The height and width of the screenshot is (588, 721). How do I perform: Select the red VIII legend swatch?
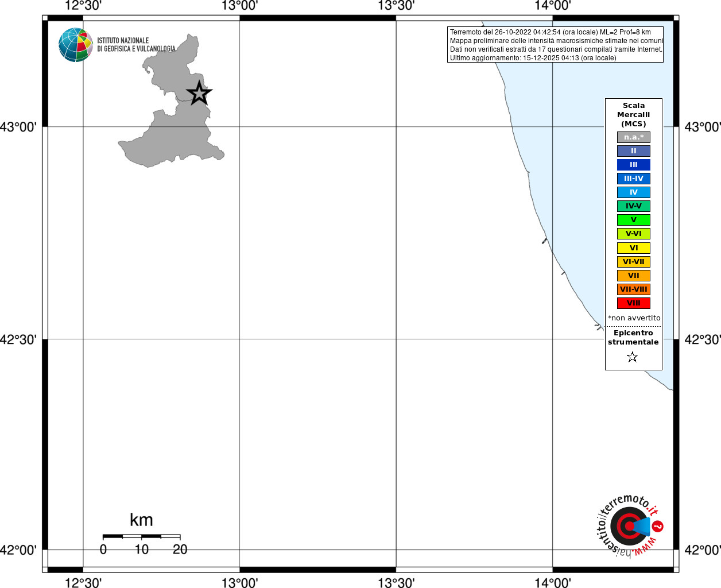click(x=634, y=303)
